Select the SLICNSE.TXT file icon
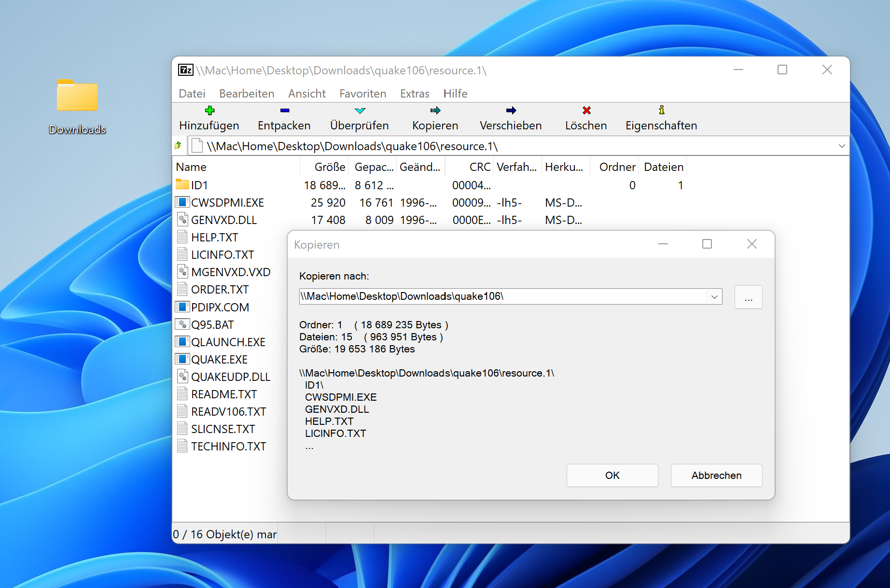 point(182,429)
